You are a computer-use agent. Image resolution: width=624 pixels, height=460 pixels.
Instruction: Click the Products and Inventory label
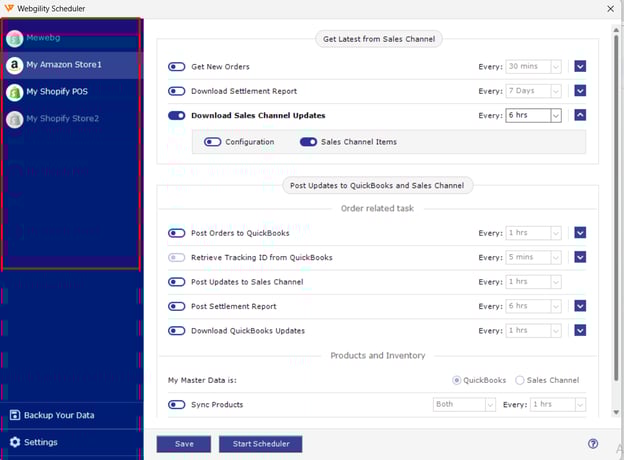[378, 356]
